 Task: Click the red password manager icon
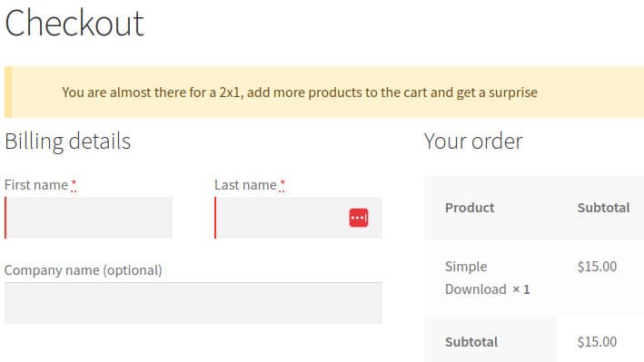pyautogui.click(x=359, y=218)
